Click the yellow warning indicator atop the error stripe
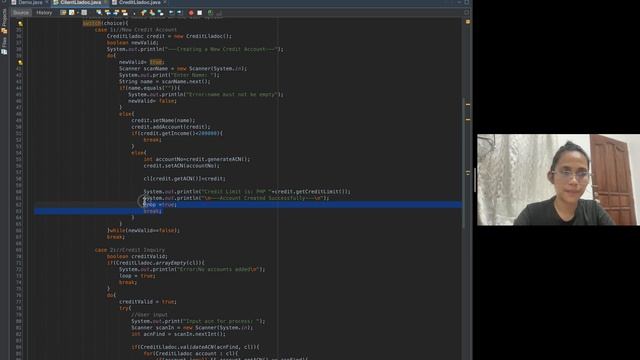Image resolution: width=640 pixels, height=360 pixels. [x=468, y=22]
